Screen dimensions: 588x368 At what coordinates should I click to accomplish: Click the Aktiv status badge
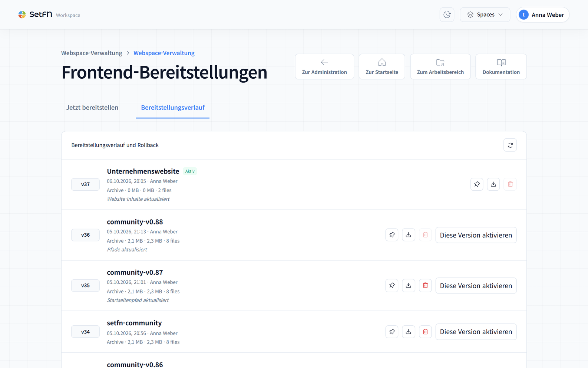[x=190, y=171]
